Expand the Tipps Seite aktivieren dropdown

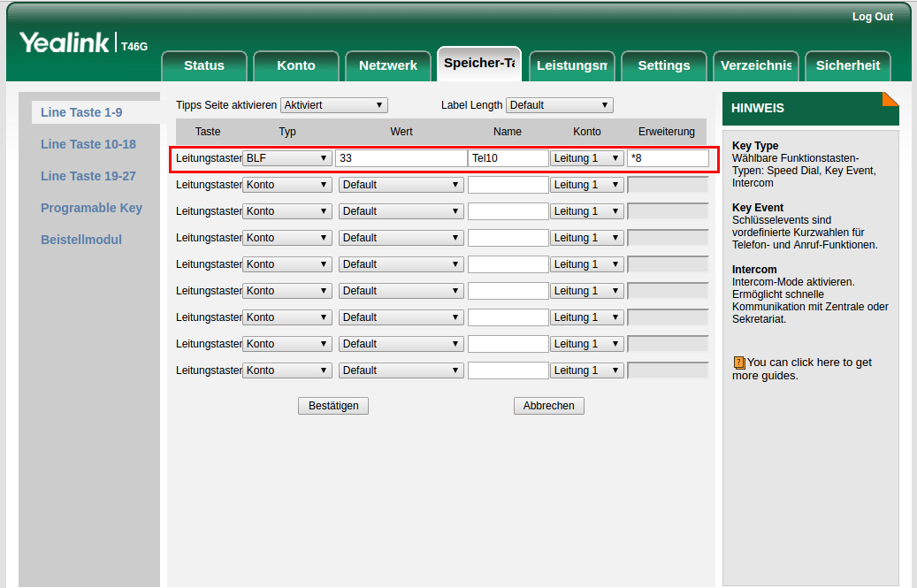(334, 105)
